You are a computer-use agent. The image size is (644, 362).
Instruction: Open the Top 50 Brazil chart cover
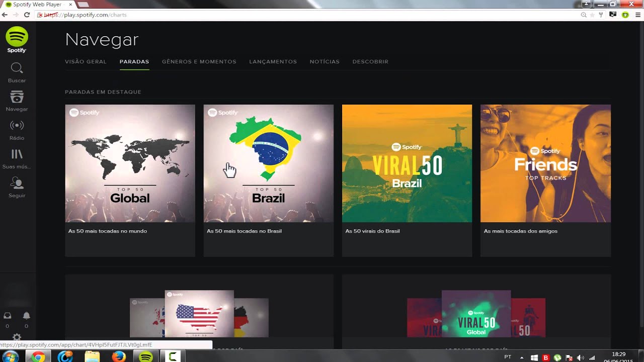pyautogui.click(x=268, y=163)
